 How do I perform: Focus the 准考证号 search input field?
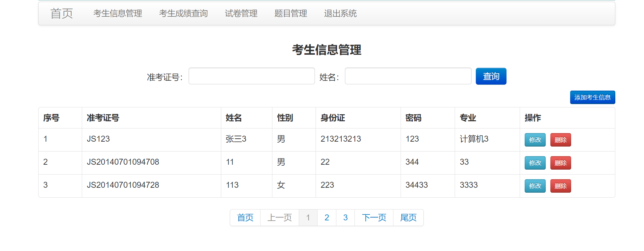[252, 76]
